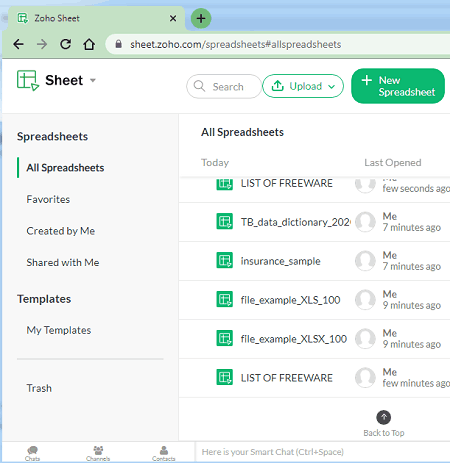Viewport: 450px width, 463px height.
Task: Expand the Sheet app switcher arrow
Action: pyautogui.click(x=93, y=80)
